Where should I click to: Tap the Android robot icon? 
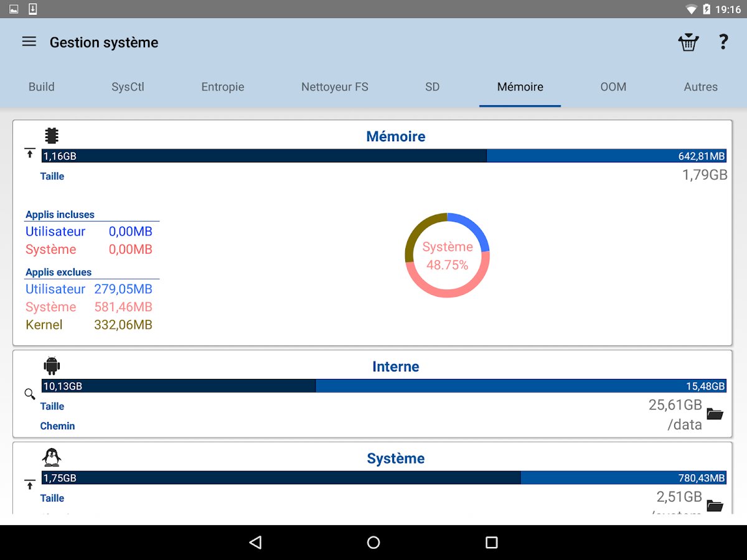(x=52, y=365)
